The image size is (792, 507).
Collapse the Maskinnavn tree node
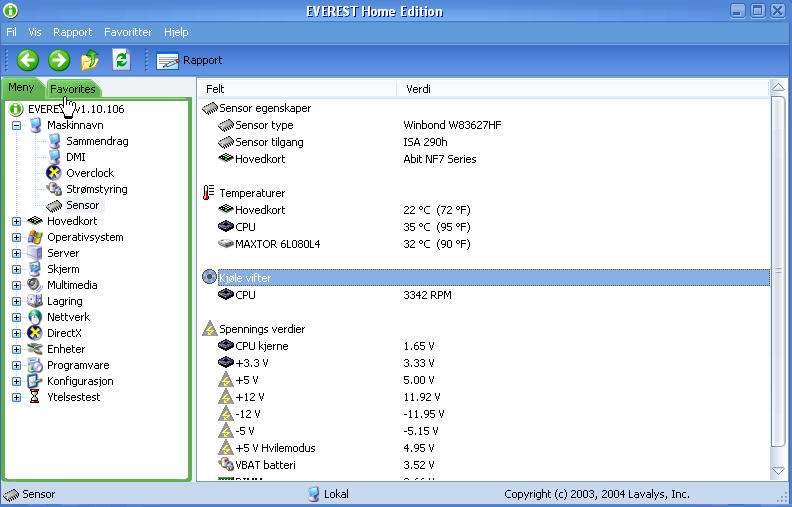pos(17,125)
